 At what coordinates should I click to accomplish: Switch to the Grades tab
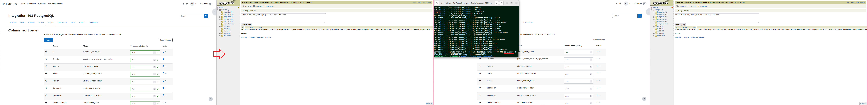click(41, 23)
